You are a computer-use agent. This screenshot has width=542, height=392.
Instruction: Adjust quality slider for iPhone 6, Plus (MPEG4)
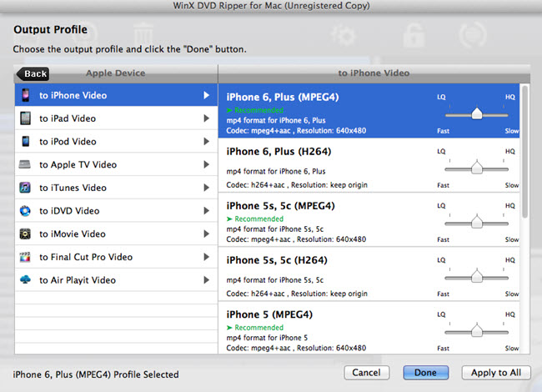tap(477, 114)
